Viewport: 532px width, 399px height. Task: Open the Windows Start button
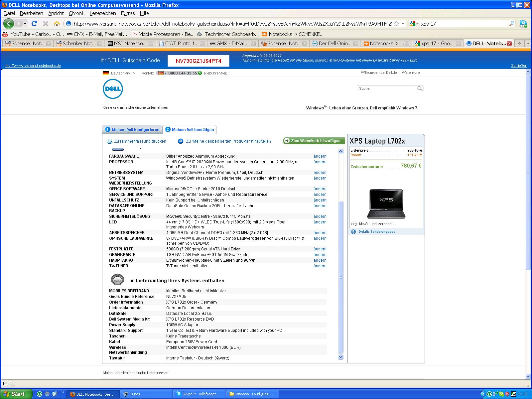tap(16, 394)
